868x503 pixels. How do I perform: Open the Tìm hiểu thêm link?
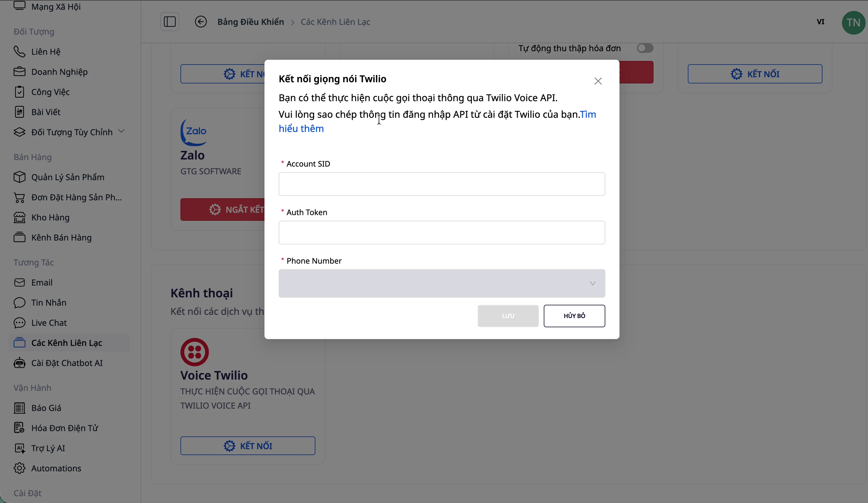301,129
